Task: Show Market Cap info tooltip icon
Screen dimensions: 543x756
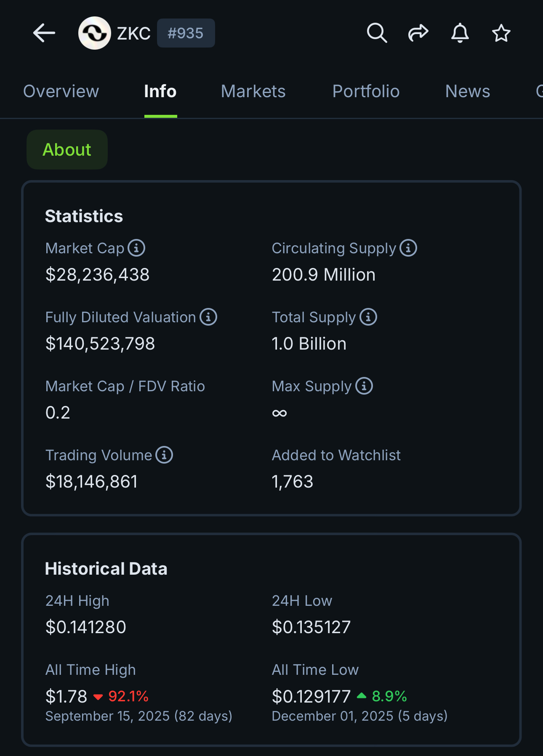Action: [x=136, y=248]
